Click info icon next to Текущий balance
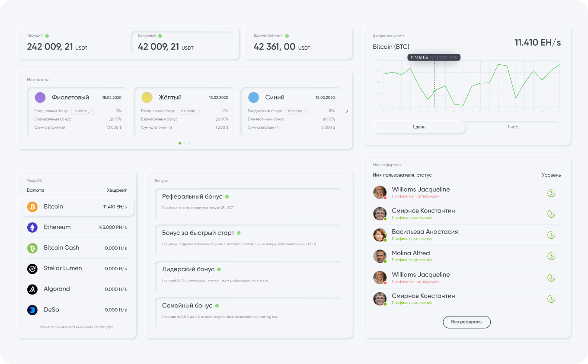588x364 pixels. 47,36
